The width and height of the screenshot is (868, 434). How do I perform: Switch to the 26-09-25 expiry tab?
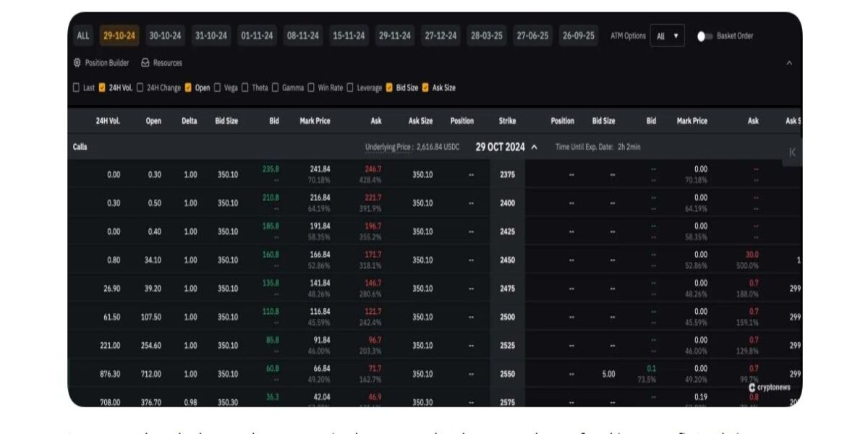coord(579,35)
